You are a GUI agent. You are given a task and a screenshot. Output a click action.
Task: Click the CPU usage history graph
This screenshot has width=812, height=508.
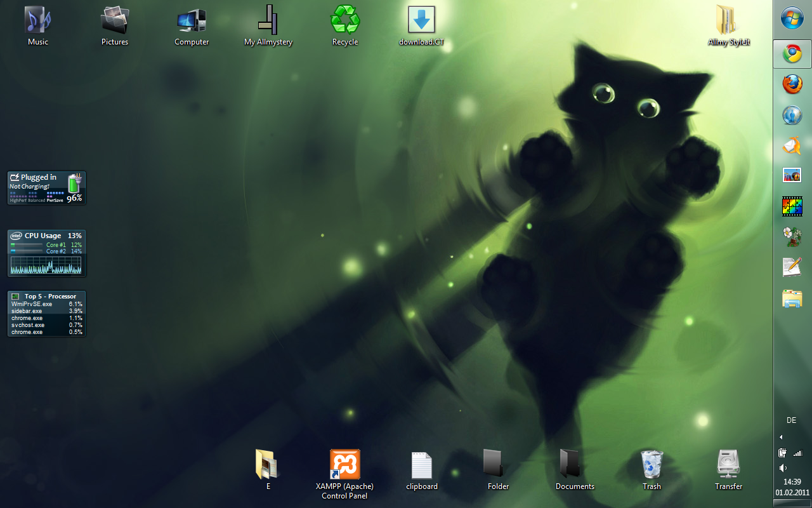pos(46,265)
